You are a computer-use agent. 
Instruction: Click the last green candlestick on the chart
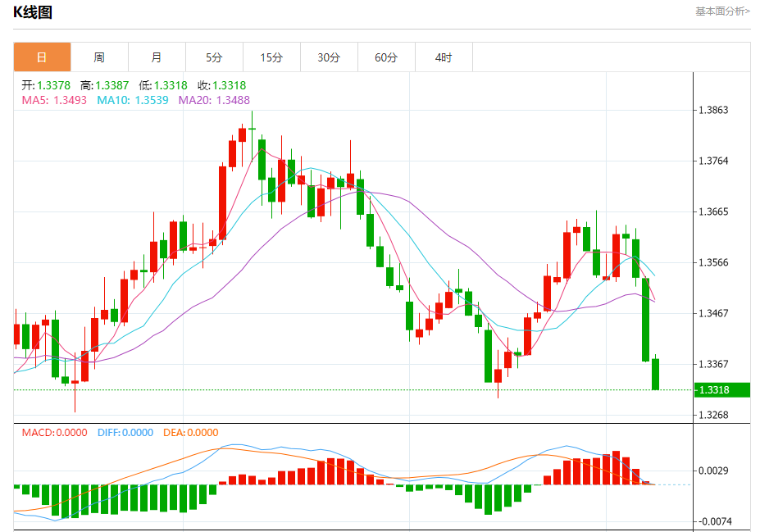pyautogui.click(x=655, y=374)
